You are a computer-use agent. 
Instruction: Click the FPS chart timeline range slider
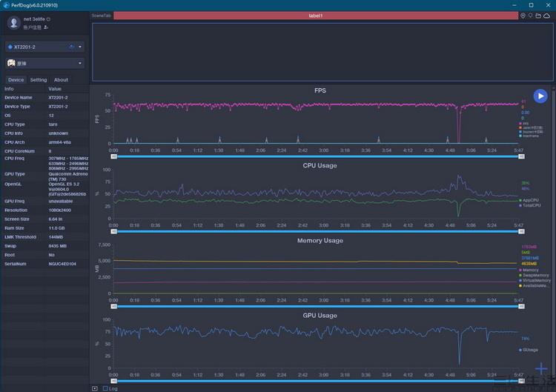317,156
